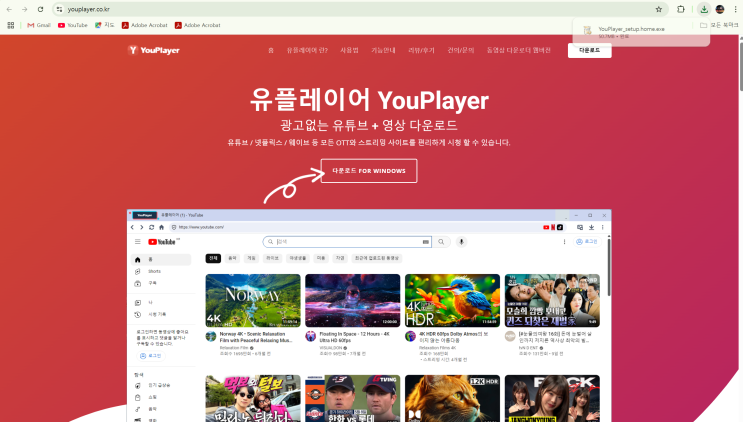
Task: Open the 리뷰/후기 menu item
Action: [x=421, y=50]
